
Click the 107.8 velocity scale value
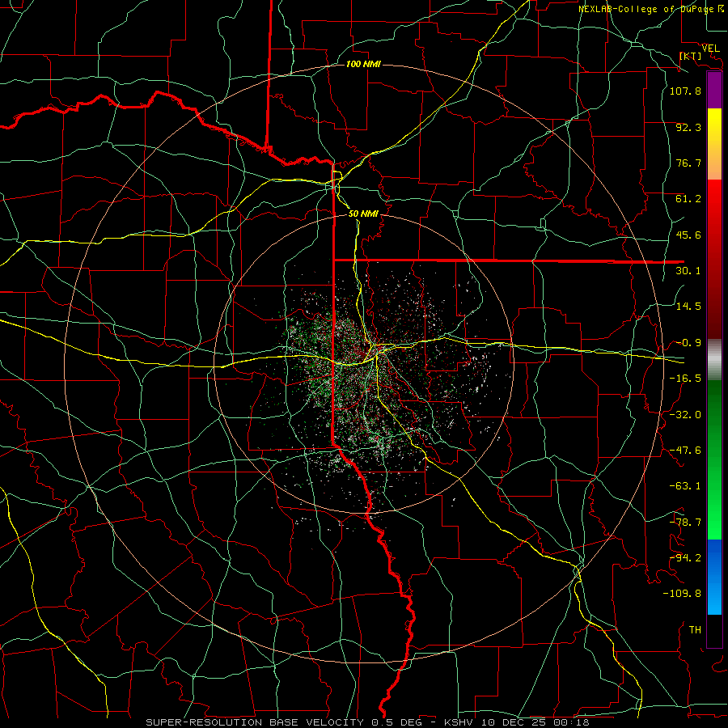tap(685, 91)
